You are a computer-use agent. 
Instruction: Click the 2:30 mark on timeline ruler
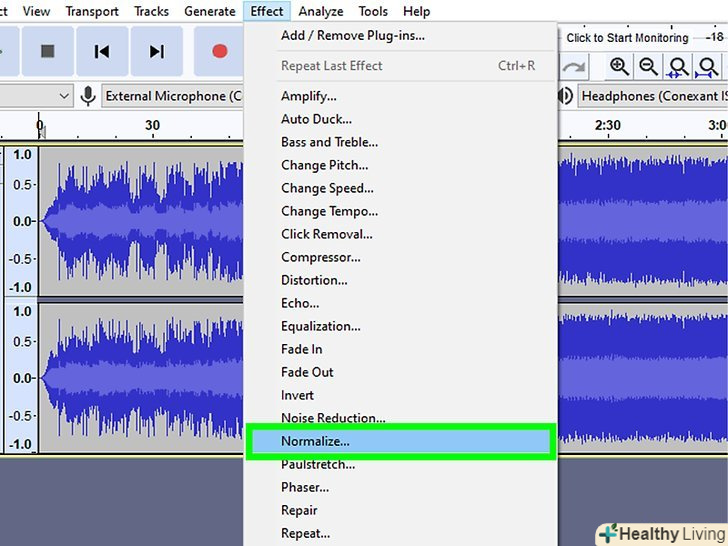tap(607, 125)
